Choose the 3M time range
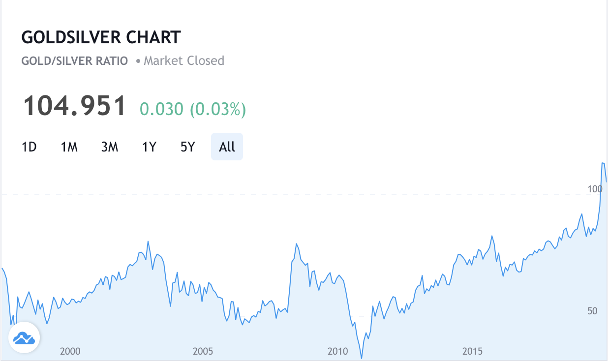Screen dimensions: 609x364 110,147
